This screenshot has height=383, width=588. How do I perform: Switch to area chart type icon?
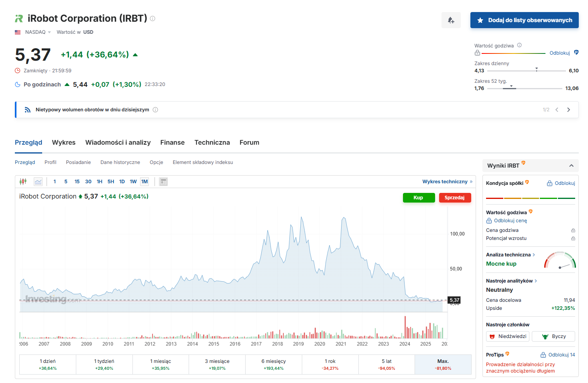coord(38,182)
